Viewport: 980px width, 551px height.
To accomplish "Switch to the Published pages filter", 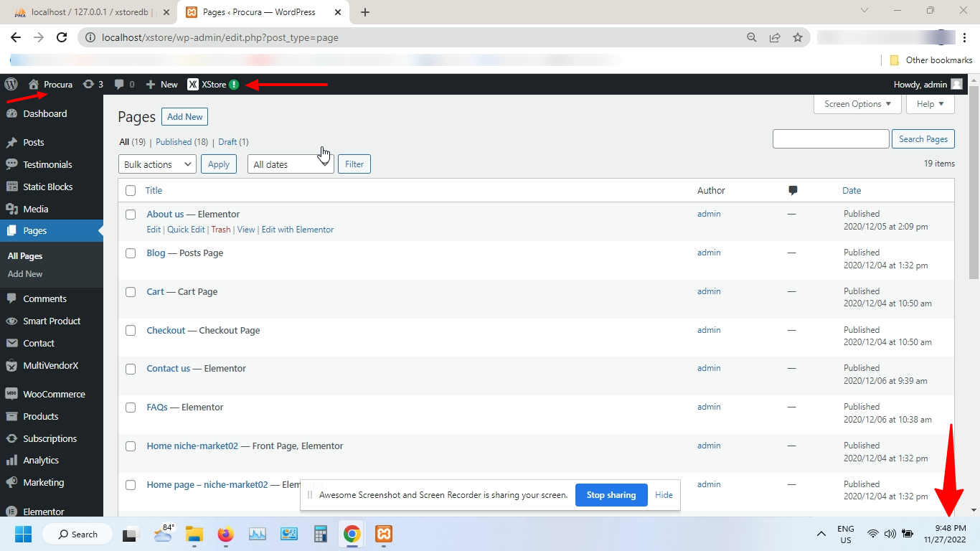I will pyautogui.click(x=174, y=141).
